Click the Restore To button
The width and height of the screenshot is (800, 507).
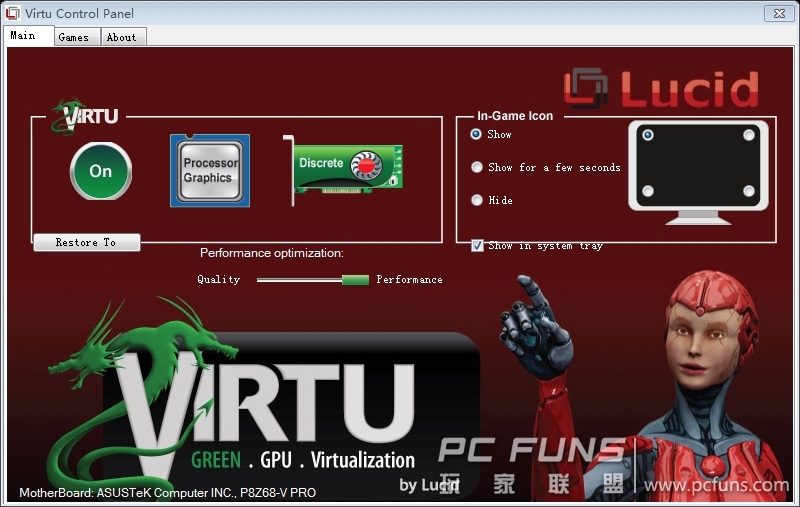tap(86, 242)
